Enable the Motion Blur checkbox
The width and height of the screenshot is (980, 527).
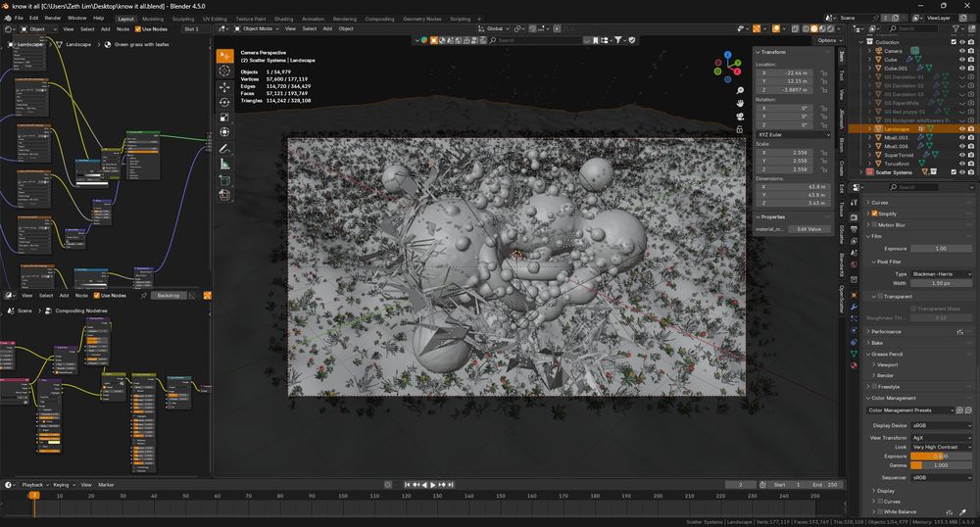pyautogui.click(x=874, y=224)
